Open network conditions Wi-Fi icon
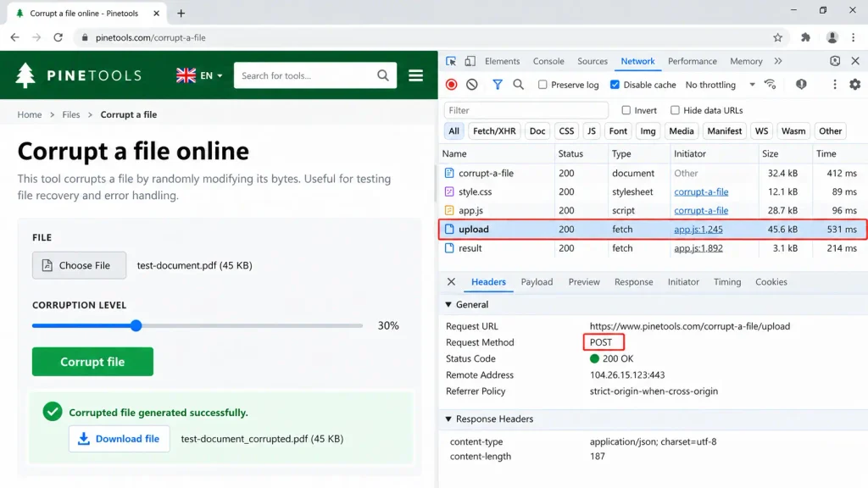 (770, 84)
